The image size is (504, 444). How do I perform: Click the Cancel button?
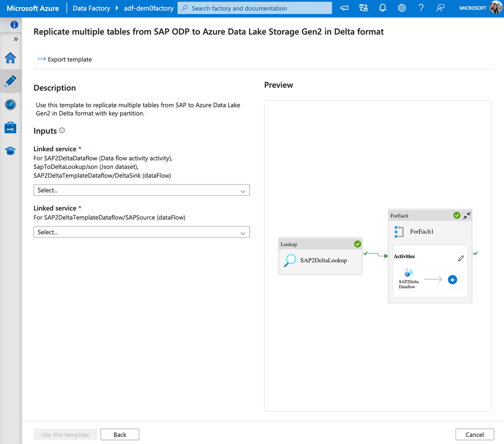(474, 434)
